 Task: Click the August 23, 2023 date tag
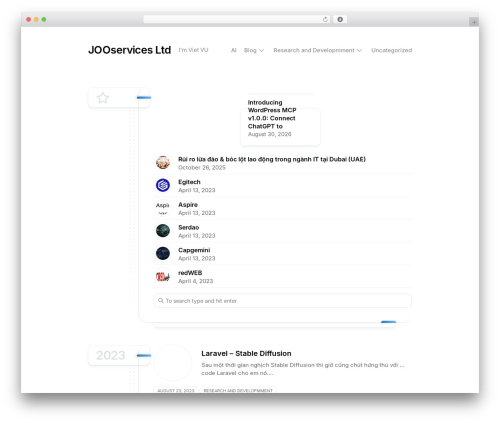[x=176, y=390]
